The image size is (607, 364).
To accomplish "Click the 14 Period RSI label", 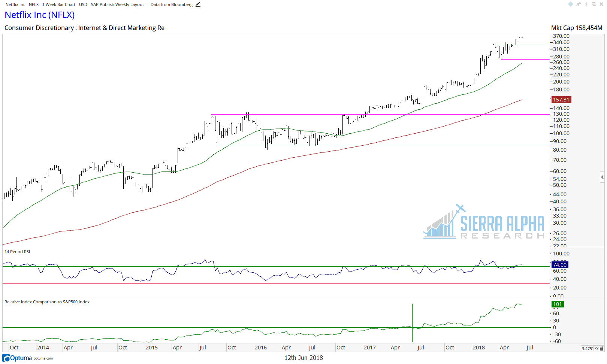I will tap(17, 252).
